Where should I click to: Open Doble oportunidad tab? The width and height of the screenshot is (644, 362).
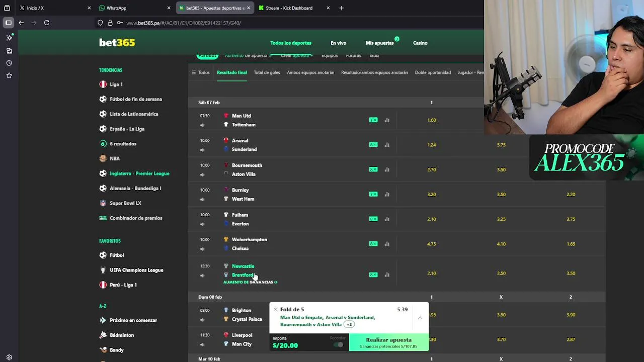coord(433,72)
